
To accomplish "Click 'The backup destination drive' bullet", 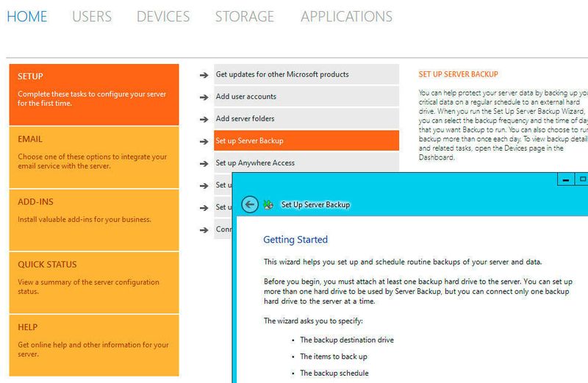I will [347, 340].
